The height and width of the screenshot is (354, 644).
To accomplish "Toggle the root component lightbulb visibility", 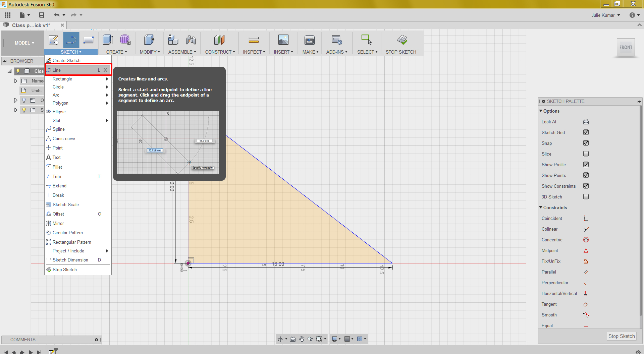I will tap(18, 71).
